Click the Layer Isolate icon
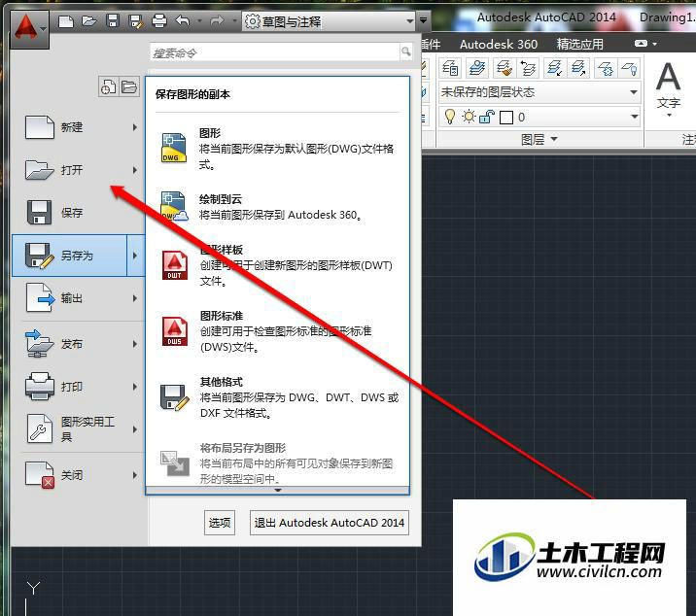 coord(555,68)
